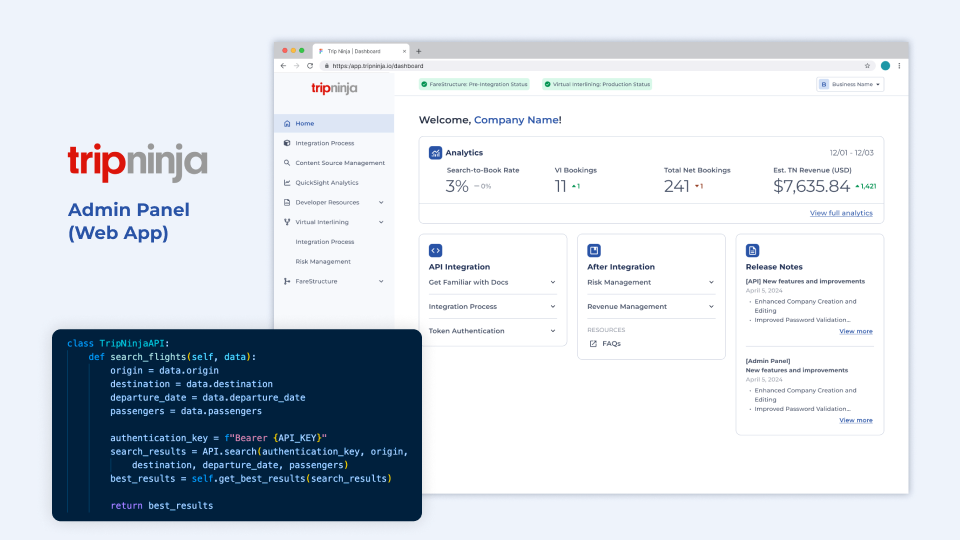This screenshot has width=960, height=540.
Task: Open the Business Name account dropdown
Action: [x=851, y=85]
